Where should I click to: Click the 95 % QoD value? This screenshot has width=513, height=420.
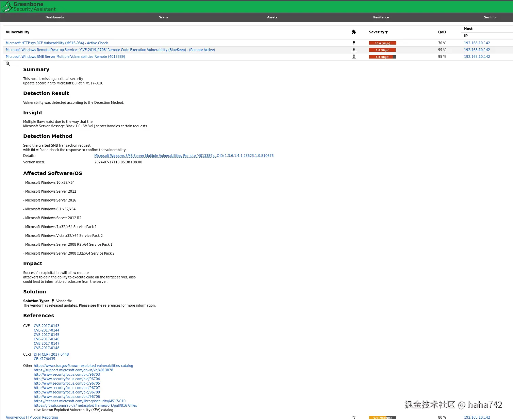point(442,56)
